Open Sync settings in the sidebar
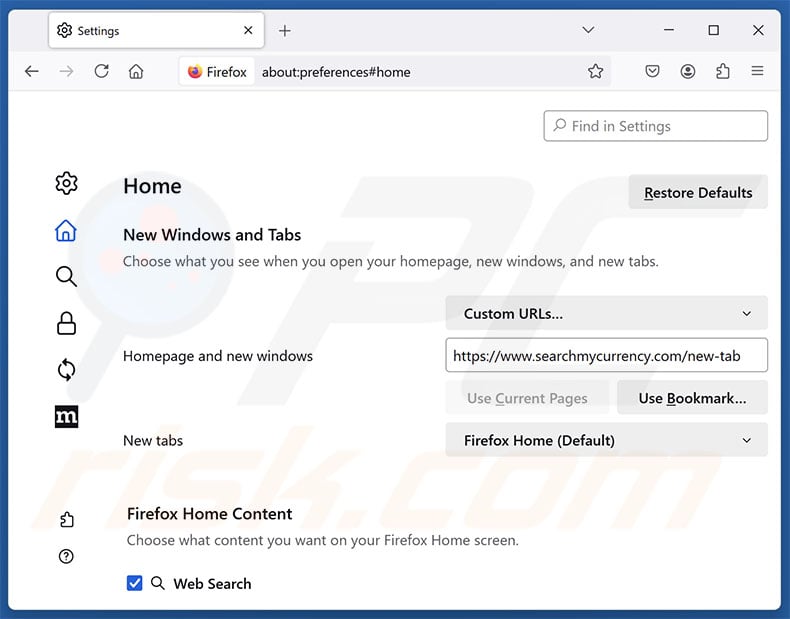 (x=66, y=370)
